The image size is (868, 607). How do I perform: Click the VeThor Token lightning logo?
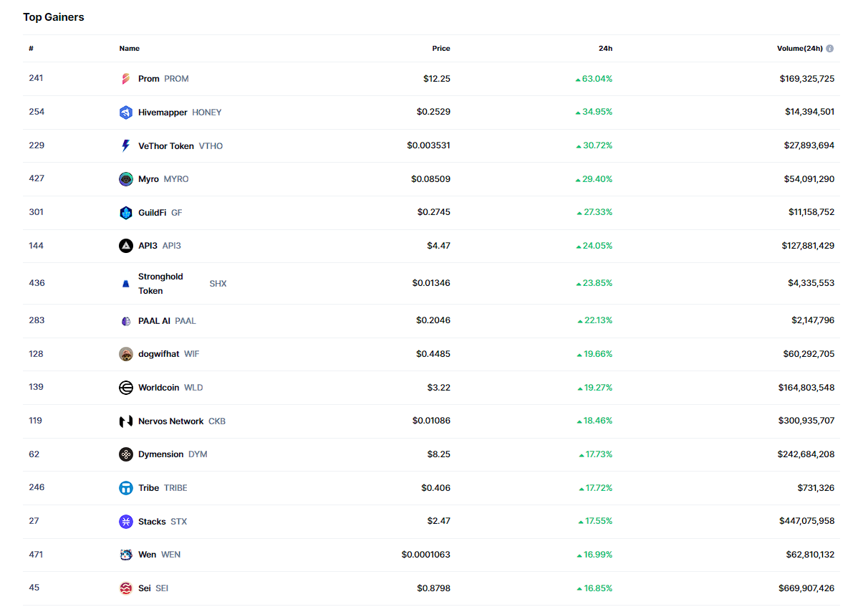126,146
